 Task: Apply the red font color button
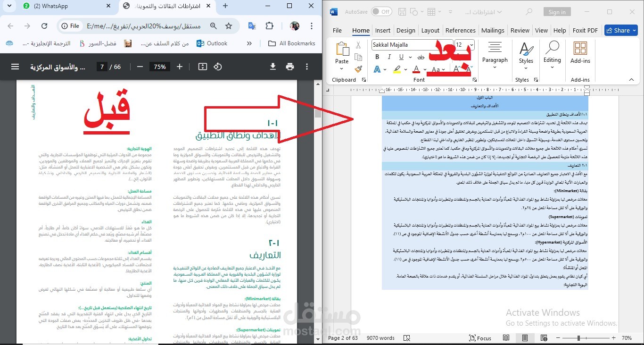[416, 69]
